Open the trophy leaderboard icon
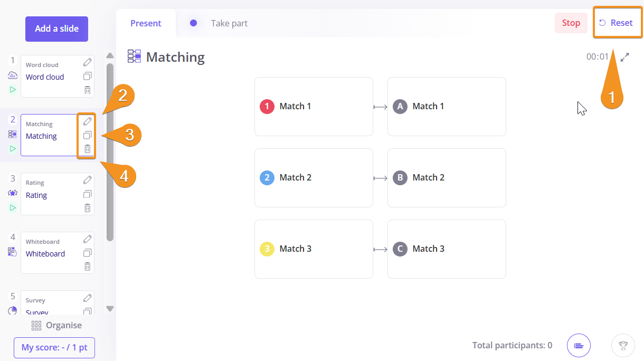 tap(623, 346)
